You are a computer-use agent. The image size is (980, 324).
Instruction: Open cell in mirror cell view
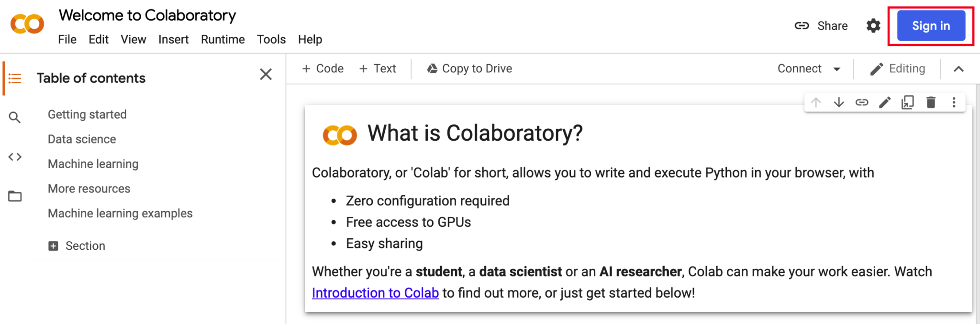point(907,102)
